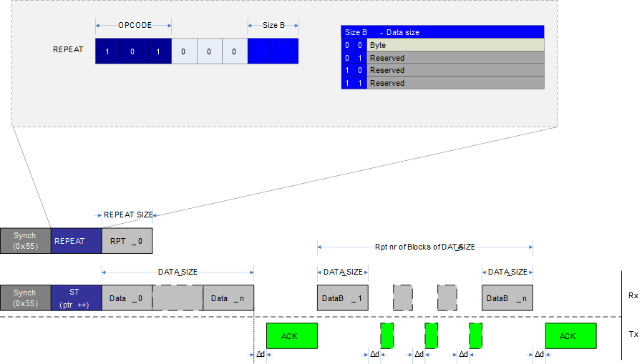Viewport: 642px width, 364px height.
Task: Click the REPEAT SIZE dimension label
Action: pyautogui.click(x=128, y=214)
